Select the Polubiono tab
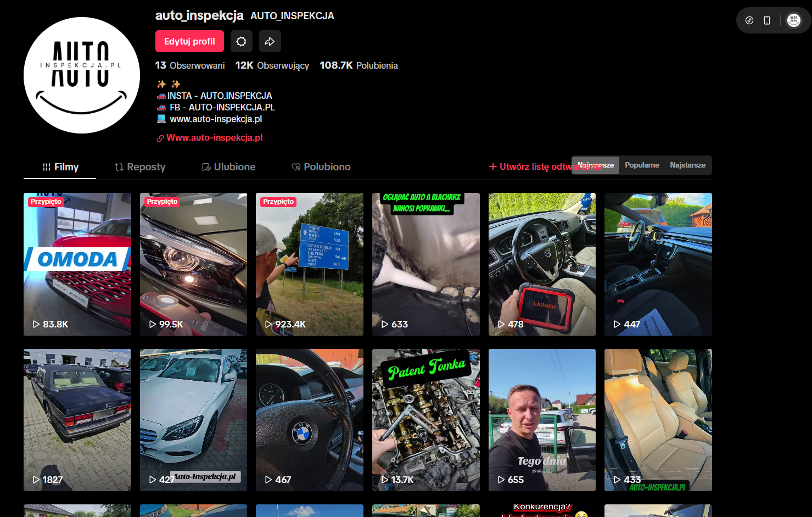Viewport: 812px width, 517px height. point(321,167)
